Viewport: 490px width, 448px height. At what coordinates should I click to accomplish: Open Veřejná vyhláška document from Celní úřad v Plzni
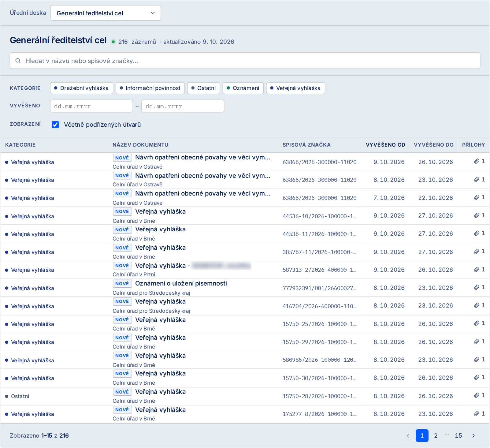click(x=193, y=266)
